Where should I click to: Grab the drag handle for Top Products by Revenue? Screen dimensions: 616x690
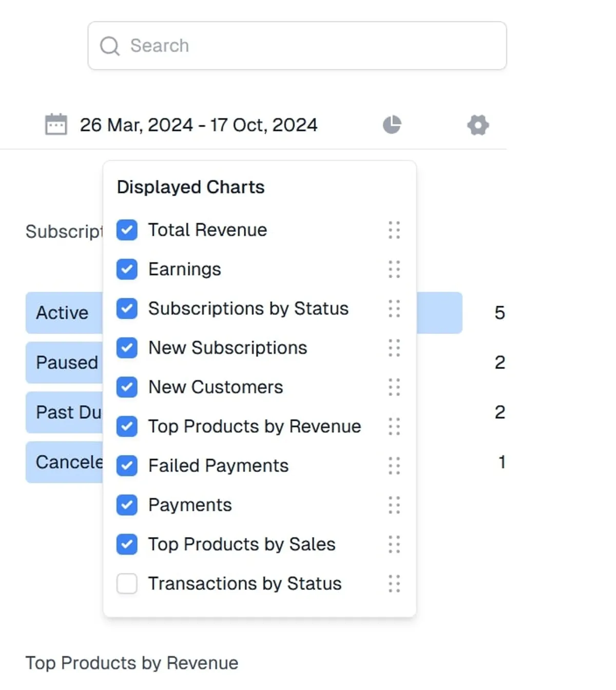(x=394, y=426)
